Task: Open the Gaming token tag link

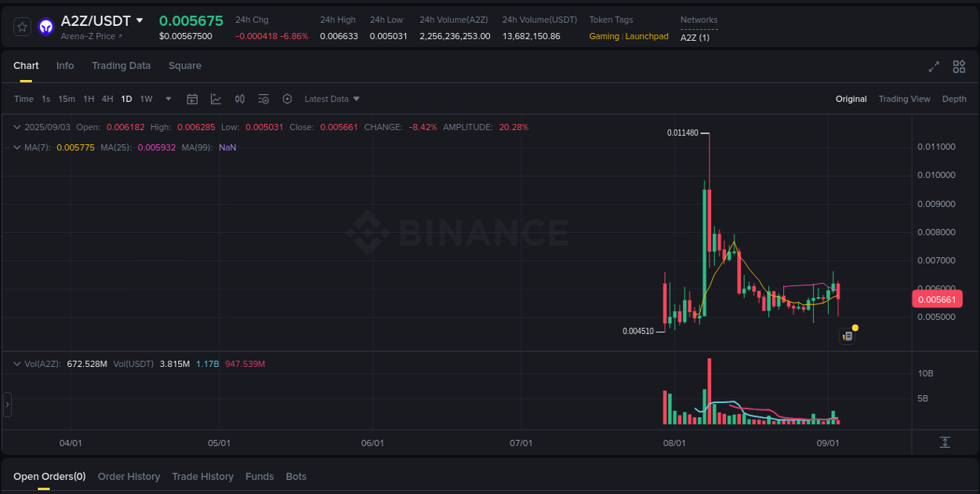Action: tap(604, 36)
